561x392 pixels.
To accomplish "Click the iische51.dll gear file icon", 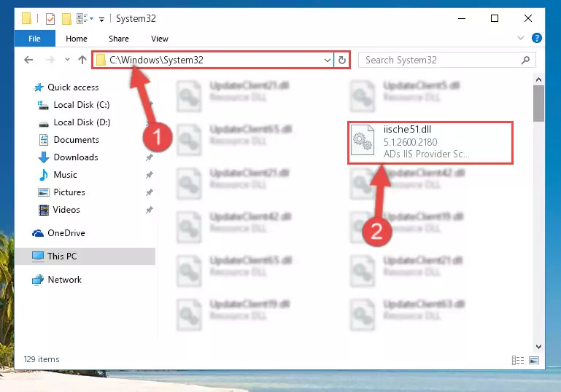I will click(x=363, y=140).
